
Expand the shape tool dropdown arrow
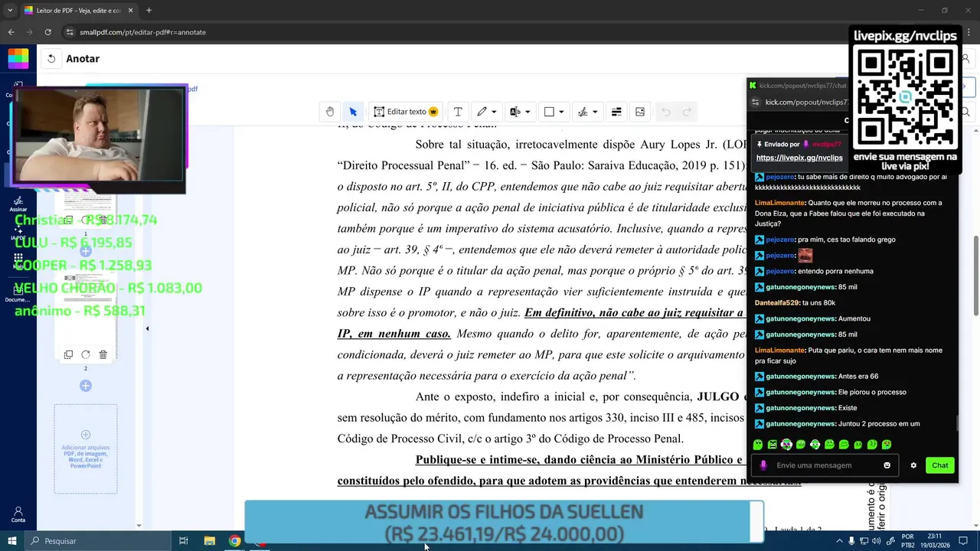561,112
